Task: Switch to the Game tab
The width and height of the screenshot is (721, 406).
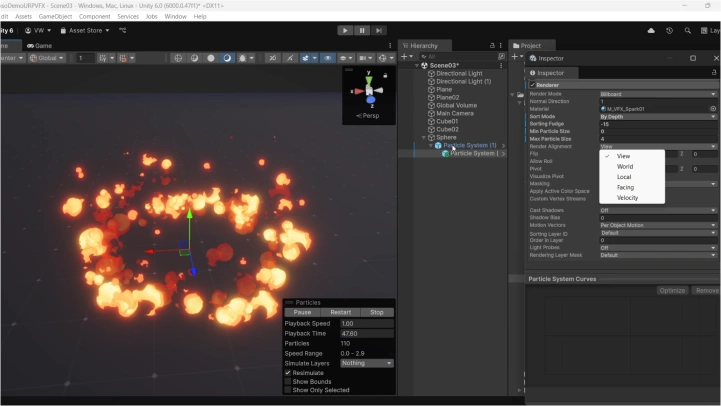Action: click(39, 46)
